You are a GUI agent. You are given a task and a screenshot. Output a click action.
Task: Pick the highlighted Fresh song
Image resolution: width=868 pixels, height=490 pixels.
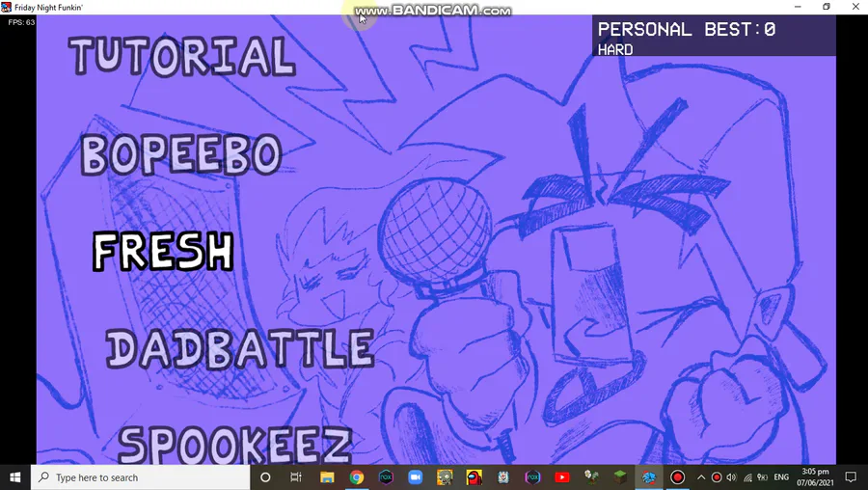(163, 252)
